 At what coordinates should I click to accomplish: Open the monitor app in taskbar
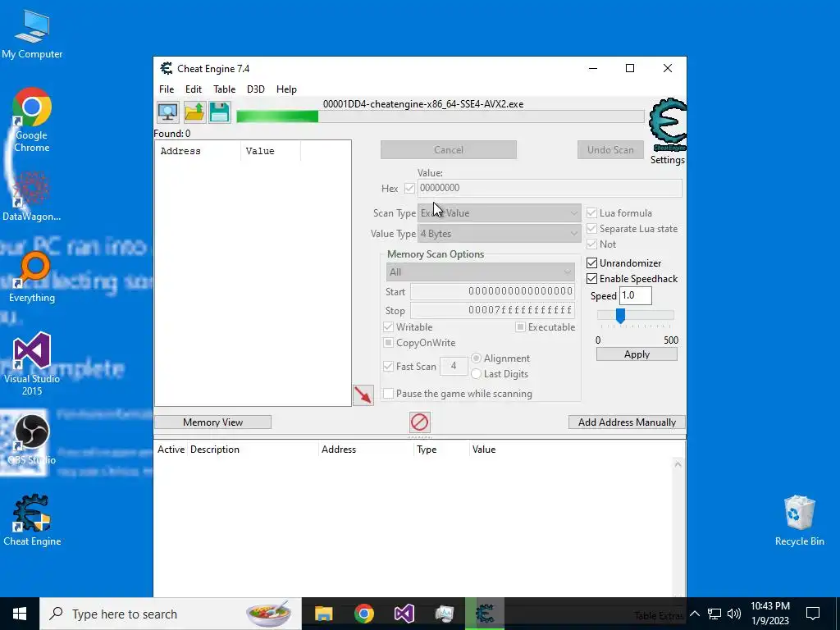click(444, 614)
